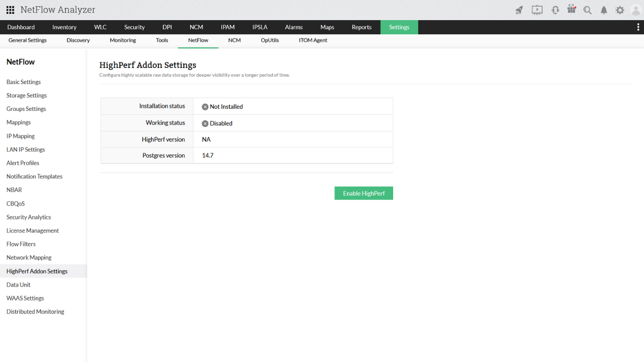Open the NCM main navigation tab
Screen dimensions: 644x364
196,27
